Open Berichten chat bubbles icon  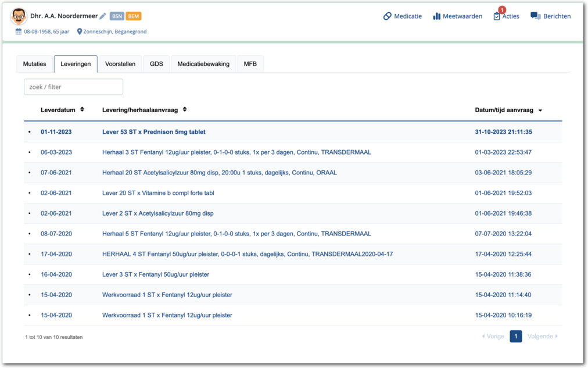coord(536,16)
